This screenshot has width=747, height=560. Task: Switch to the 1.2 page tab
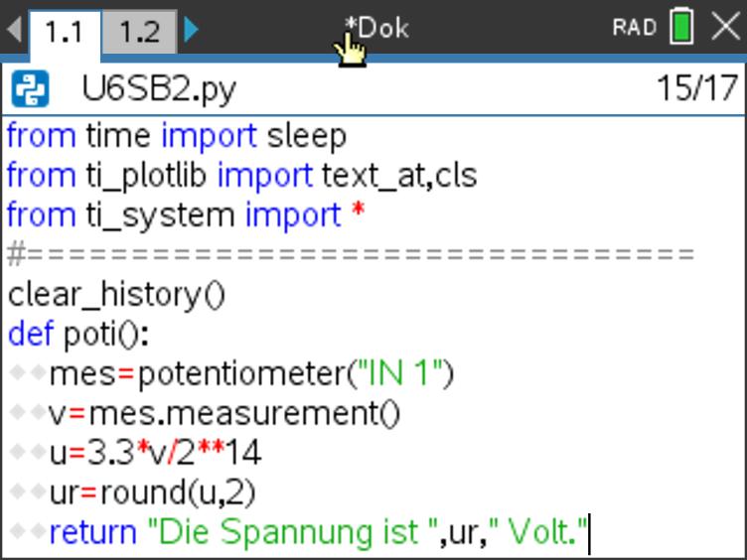pos(139,32)
